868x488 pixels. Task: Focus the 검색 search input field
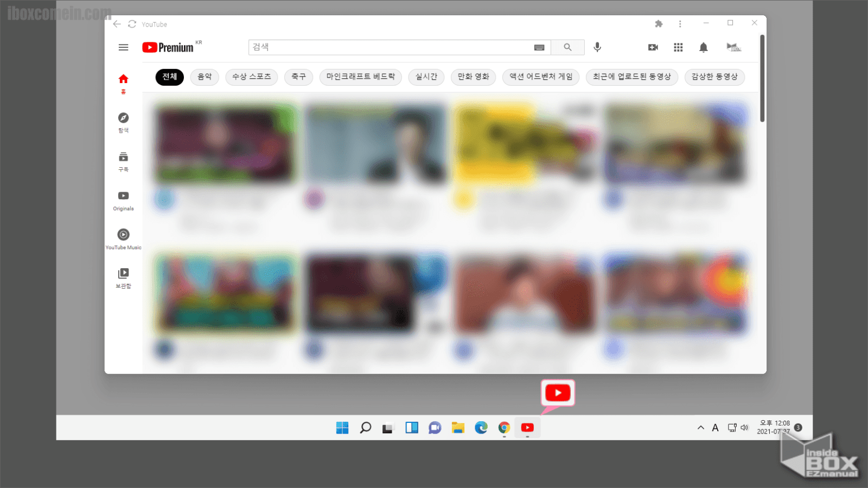(391, 47)
